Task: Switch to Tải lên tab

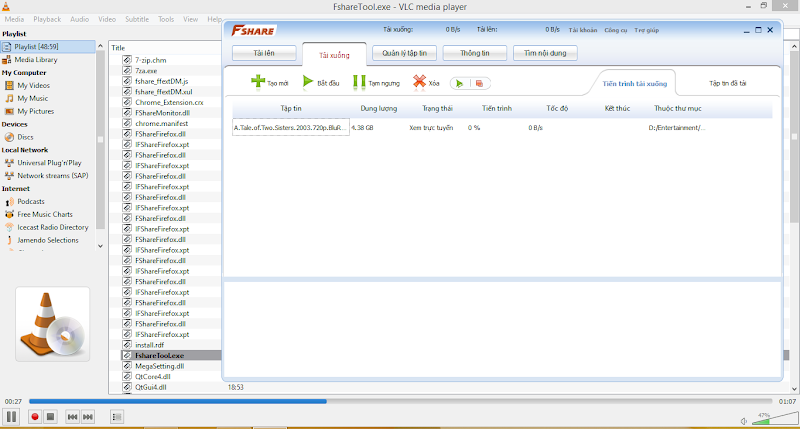Action: pyautogui.click(x=264, y=53)
